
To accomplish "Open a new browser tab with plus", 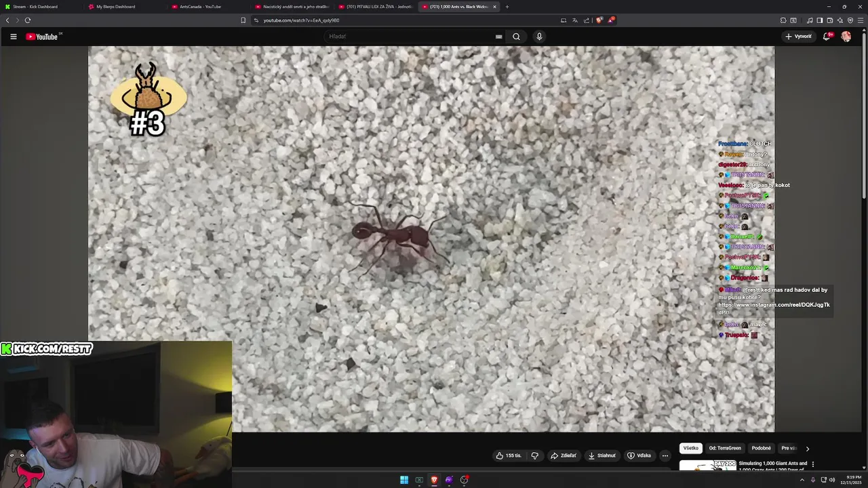I will pos(507,7).
